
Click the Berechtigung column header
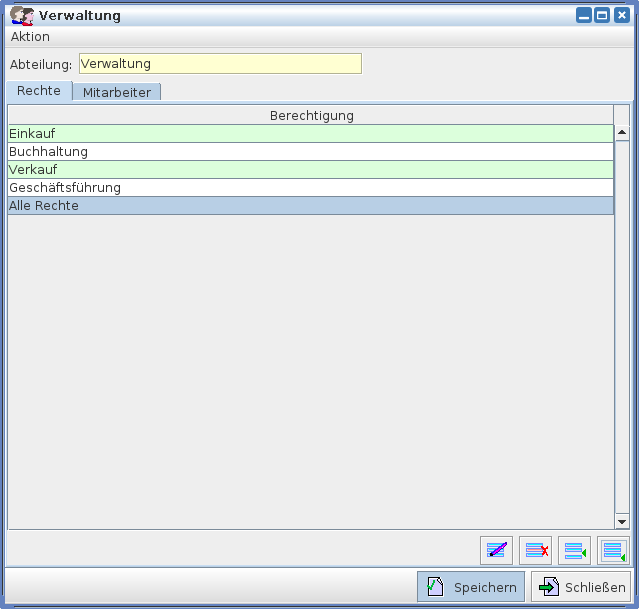pyautogui.click(x=312, y=116)
